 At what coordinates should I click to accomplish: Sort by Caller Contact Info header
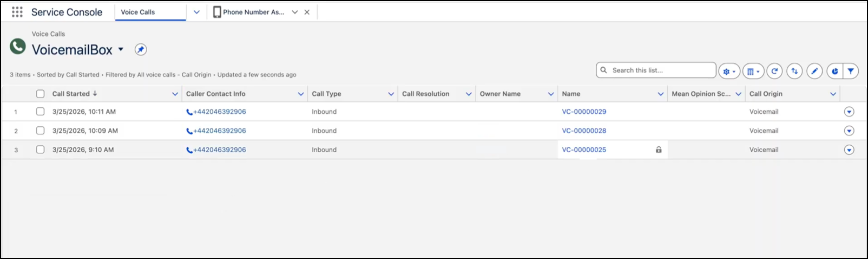pyautogui.click(x=215, y=94)
